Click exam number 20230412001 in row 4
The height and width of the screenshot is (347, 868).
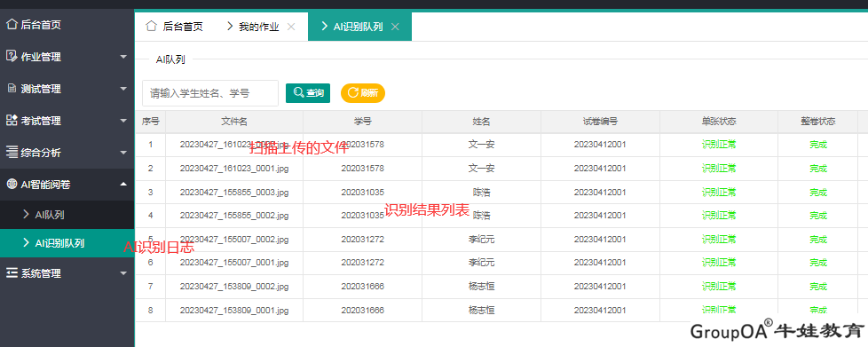tap(600, 216)
